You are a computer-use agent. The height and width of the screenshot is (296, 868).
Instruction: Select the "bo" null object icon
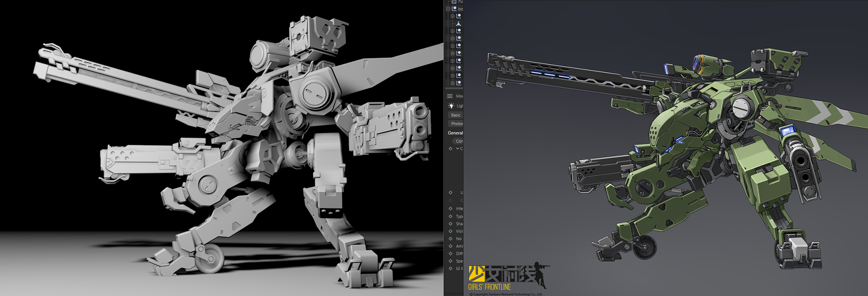coord(454,9)
